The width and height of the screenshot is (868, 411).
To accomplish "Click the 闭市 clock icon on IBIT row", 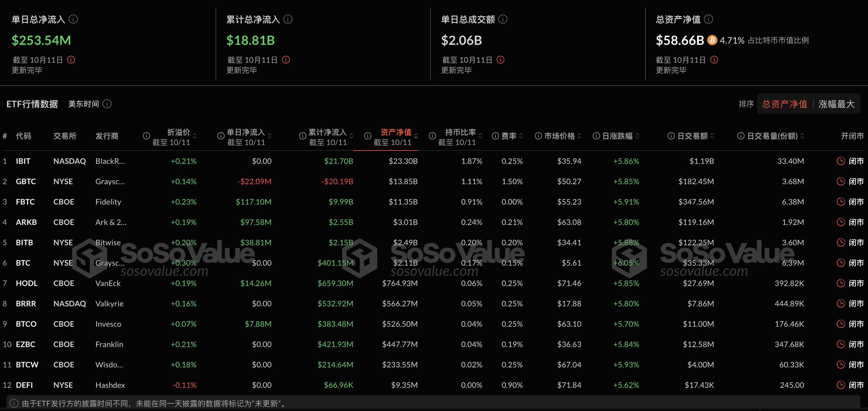I will point(840,161).
